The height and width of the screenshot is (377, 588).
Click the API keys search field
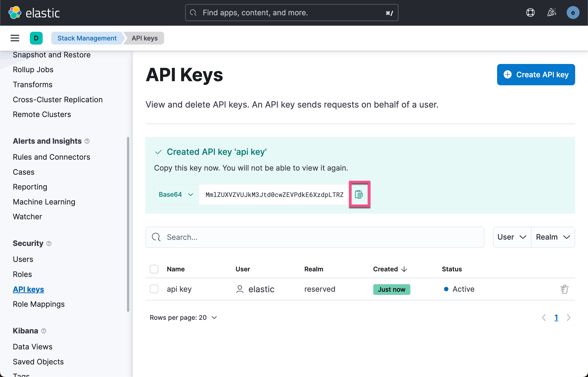(315, 237)
